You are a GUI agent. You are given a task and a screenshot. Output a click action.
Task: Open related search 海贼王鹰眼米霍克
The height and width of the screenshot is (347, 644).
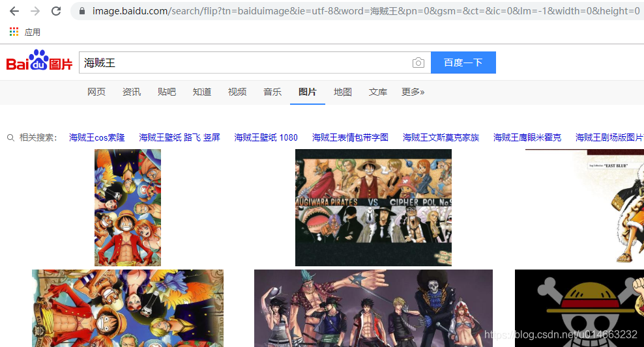coord(527,137)
